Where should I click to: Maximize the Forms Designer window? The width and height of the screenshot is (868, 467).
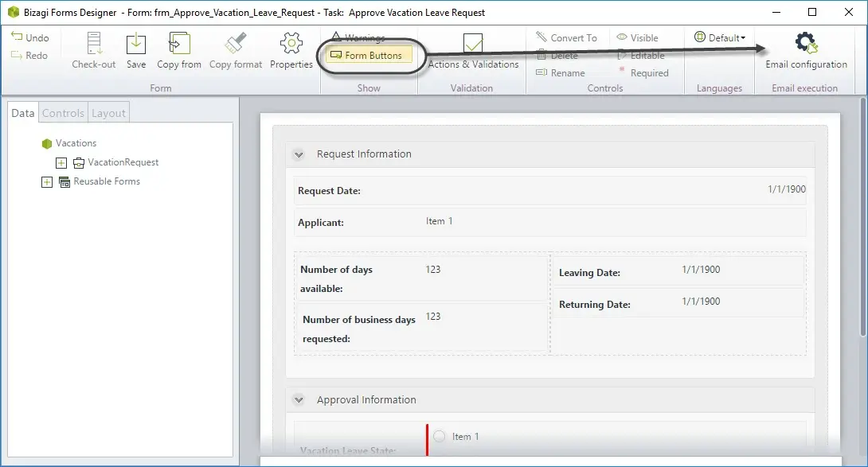812,12
